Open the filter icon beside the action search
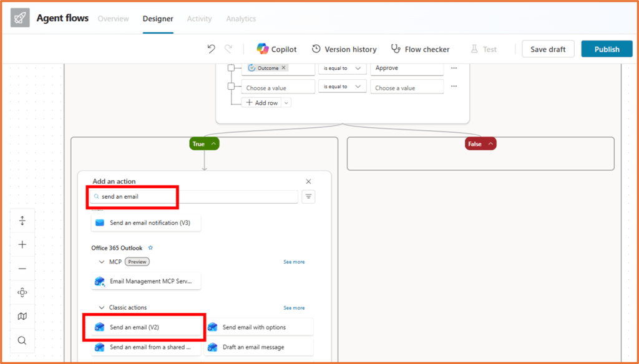This screenshot has width=639, height=364. click(x=308, y=197)
